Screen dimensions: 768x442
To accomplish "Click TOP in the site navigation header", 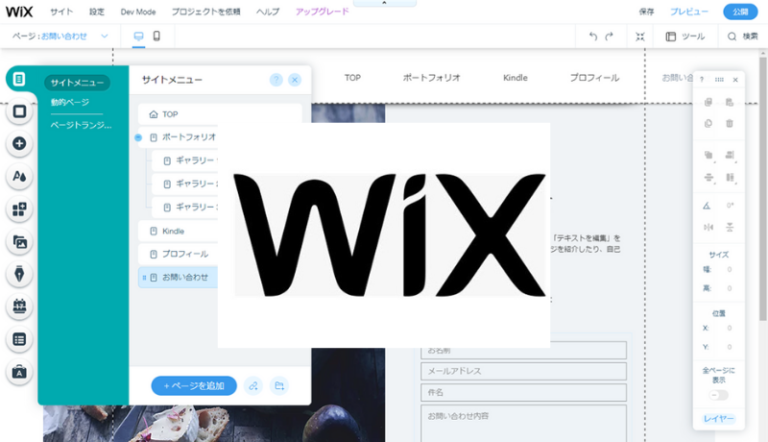I will point(352,77).
